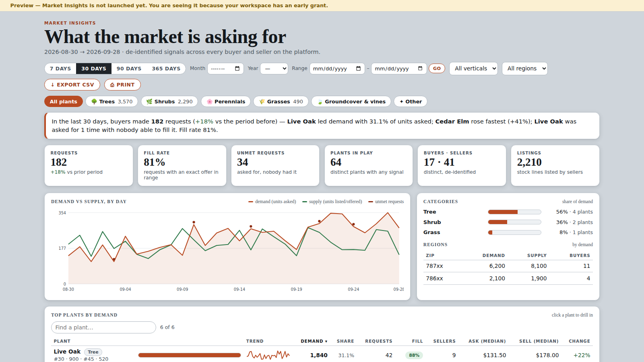Open calendar picker on Range start date

358,68
